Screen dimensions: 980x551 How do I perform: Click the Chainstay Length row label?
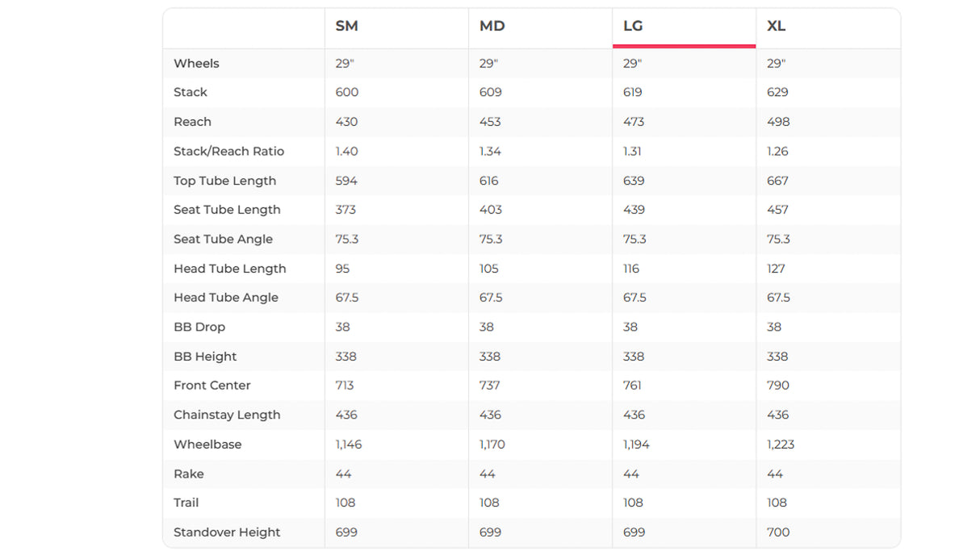click(227, 415)
